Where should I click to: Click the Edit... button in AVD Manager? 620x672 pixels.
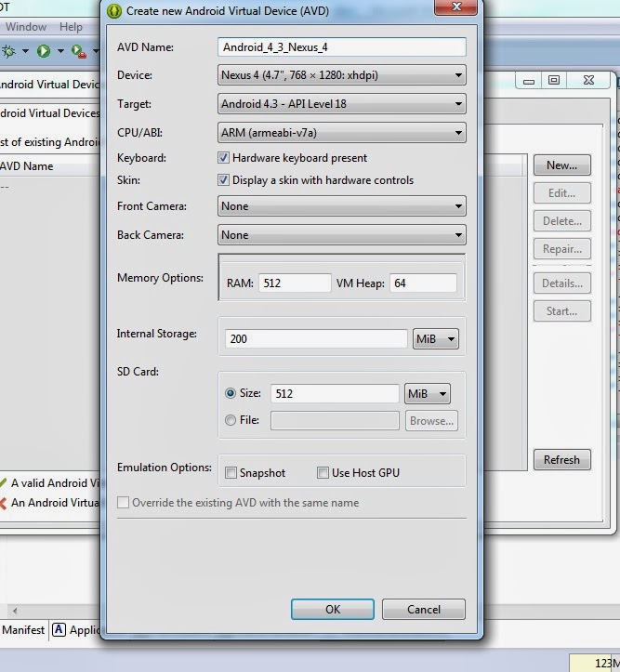click(x=562, y=193)
